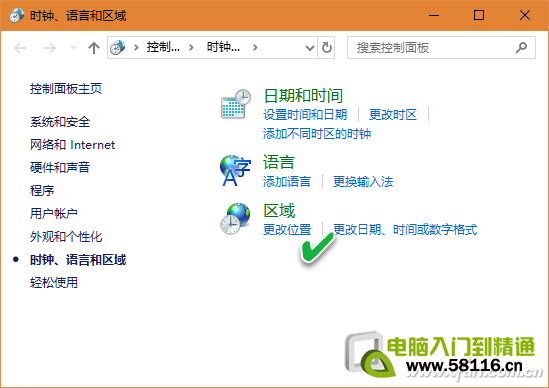The image size is (549, 388).
Task: Click 添加不同时区的时钟 link
Action: (x=317, y=133)
